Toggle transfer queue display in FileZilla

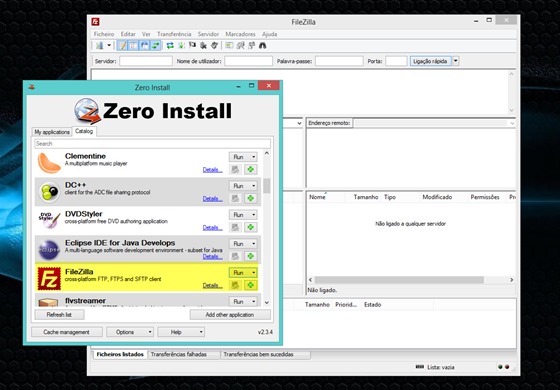pos(156,45)
